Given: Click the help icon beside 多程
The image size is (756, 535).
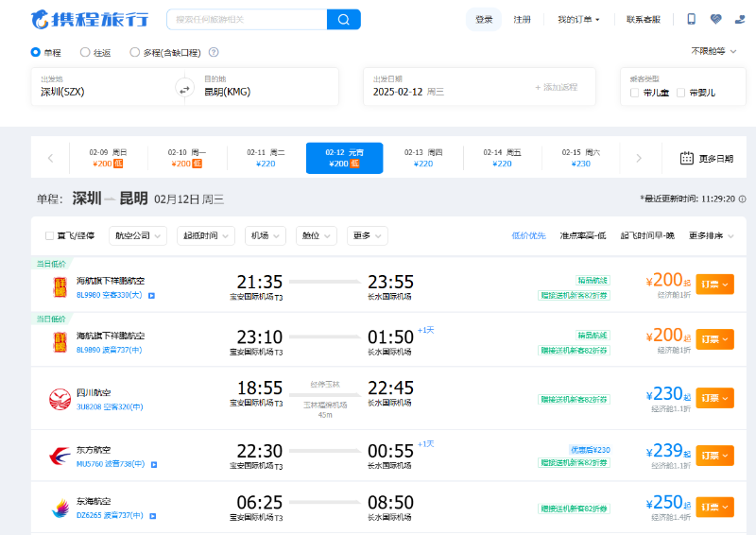Looking at the screenshot, I should pos(213,53).
